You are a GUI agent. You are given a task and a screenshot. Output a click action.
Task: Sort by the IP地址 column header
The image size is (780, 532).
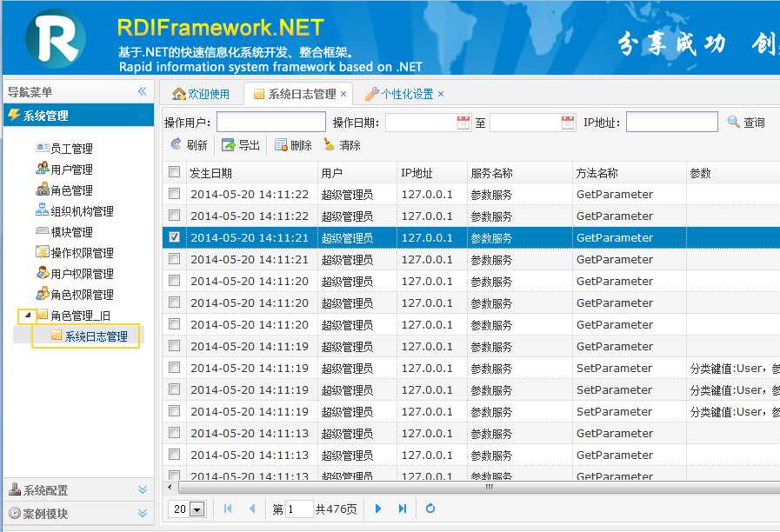[x=432, y=172]
